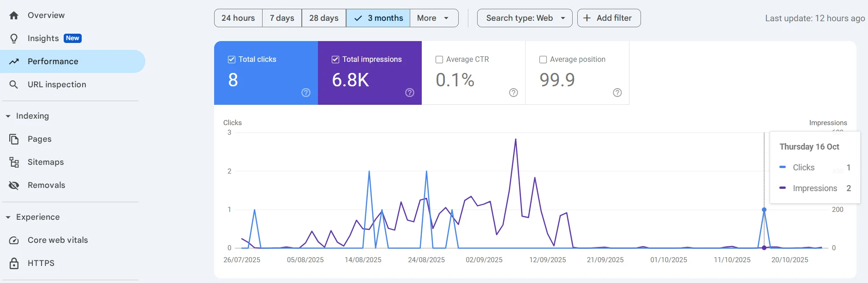The height and width of the screenshot is (283, 868).
Task: Click the HTTPS padlock icon
Action: pos(14,263)
